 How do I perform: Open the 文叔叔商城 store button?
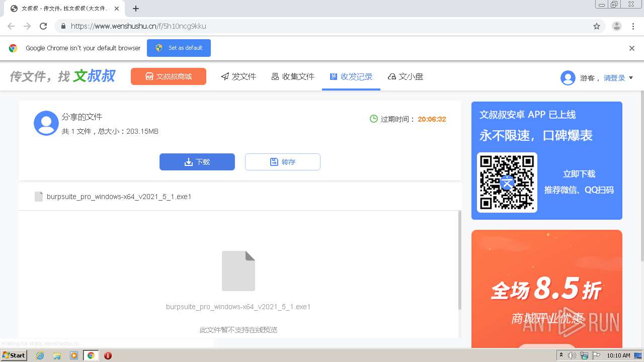click(x=169, y=76)
